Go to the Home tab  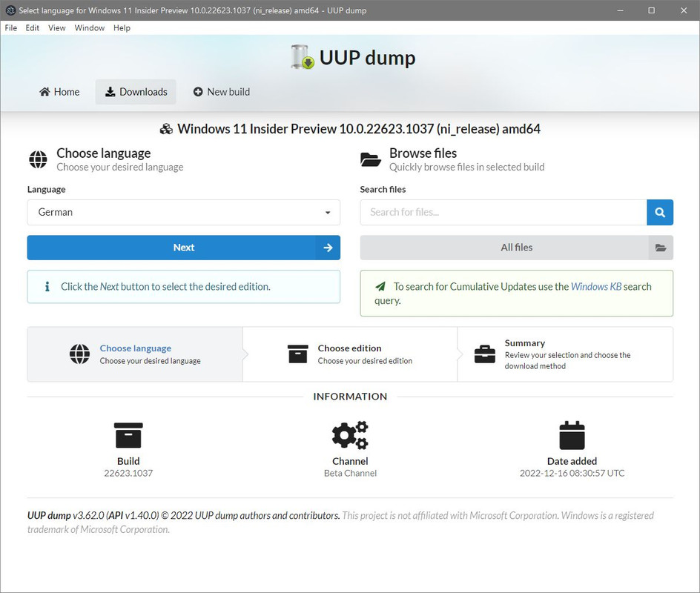[x=59, y=92]
